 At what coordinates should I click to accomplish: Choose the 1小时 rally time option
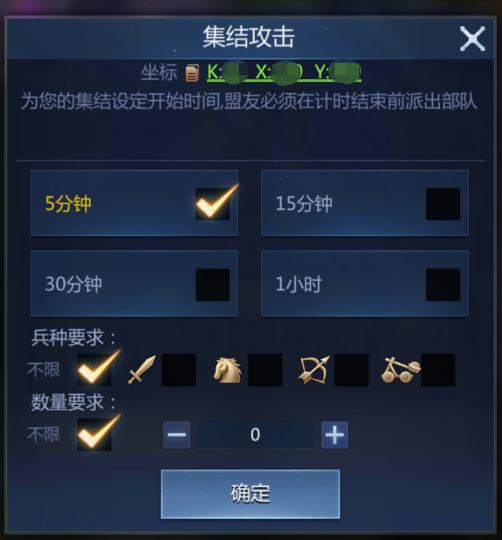pos(365,283)
